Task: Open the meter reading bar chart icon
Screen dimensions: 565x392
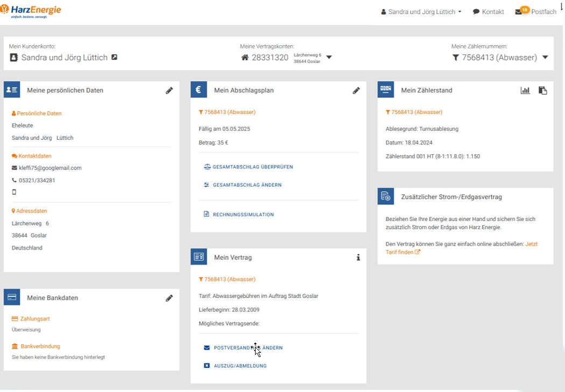Action: point(525,90)
